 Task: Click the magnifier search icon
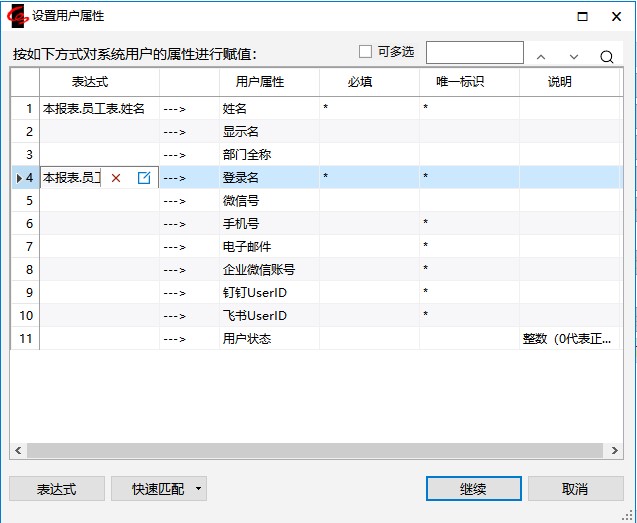[x=606, y=56]
